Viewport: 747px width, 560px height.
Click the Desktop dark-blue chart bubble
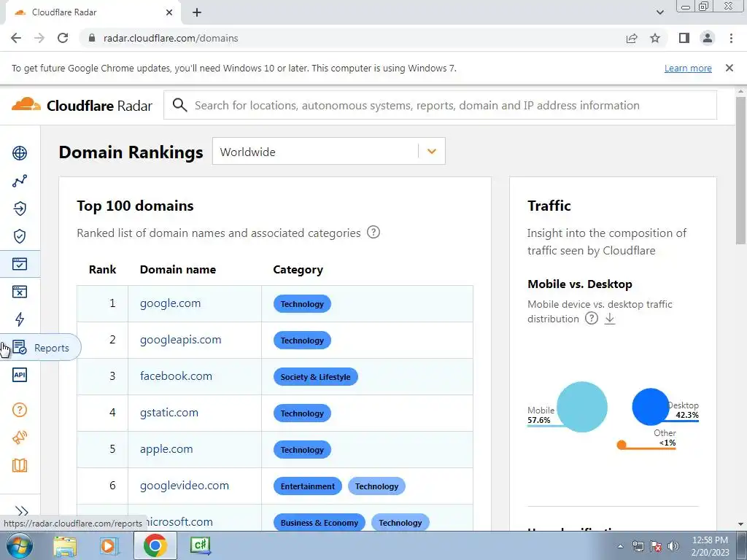coord(651,407)
